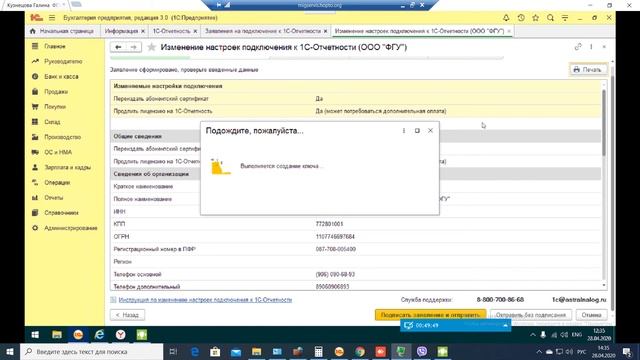Open the history clock icon in 1C header
Image resolution: width=640 pixels, height=360 pixels.
(x=521, y=18)
